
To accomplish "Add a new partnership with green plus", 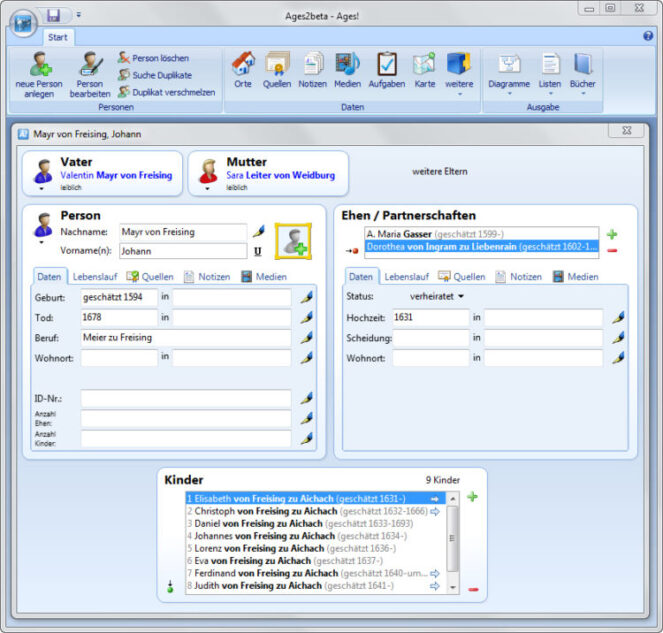I will (x=612, y=233).
